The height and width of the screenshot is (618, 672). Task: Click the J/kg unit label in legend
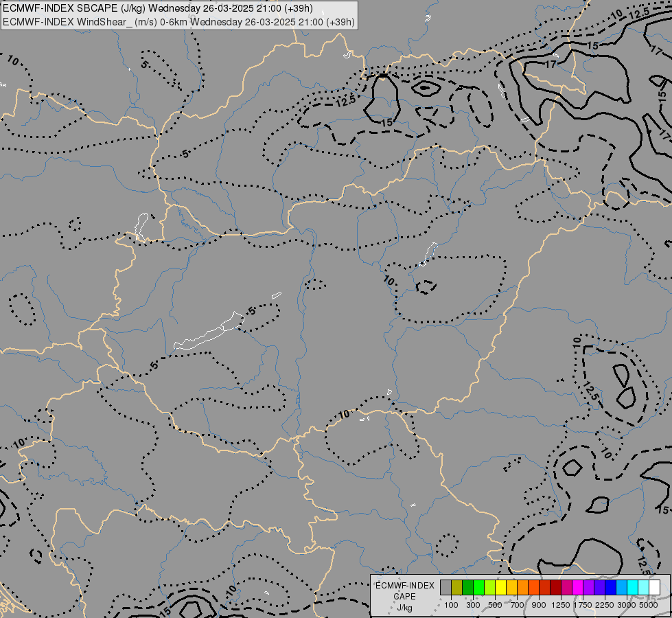point(404,608)
